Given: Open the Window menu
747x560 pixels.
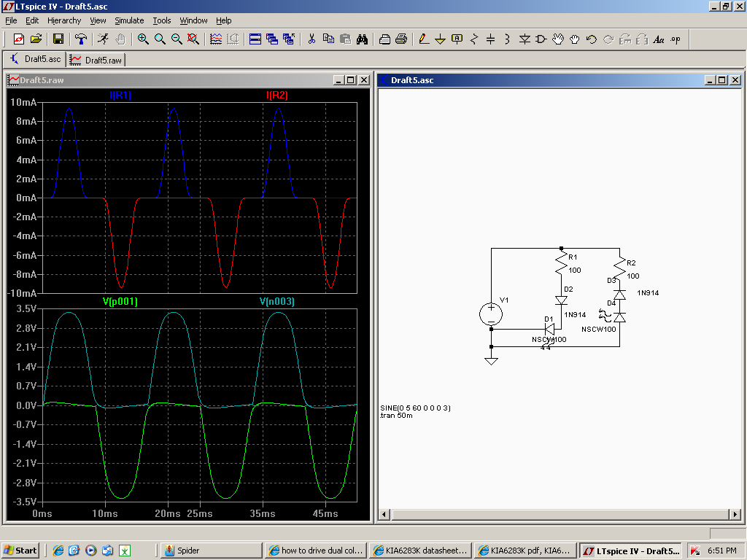Looking at the screenshot, I should click(193, 20).
